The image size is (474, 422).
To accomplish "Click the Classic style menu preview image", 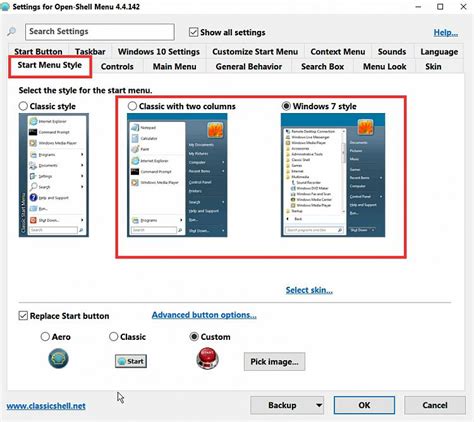I will pyautogui.click(x=54, y=175).
